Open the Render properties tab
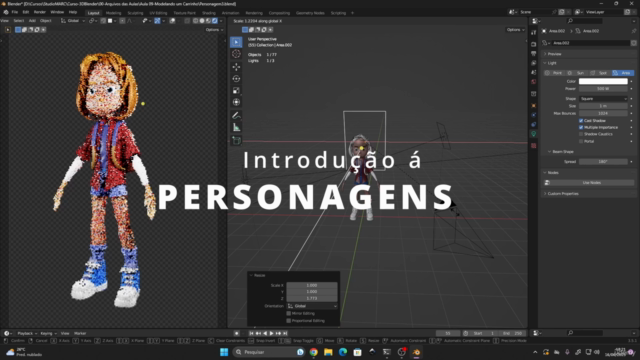Screen dimensions: 640x360 (x=533, y=44)
